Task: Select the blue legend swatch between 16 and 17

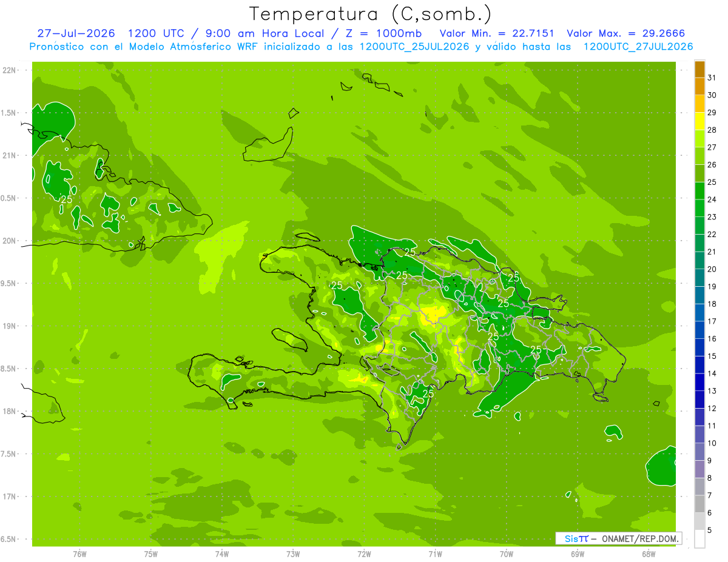Action: coord(699,330)
